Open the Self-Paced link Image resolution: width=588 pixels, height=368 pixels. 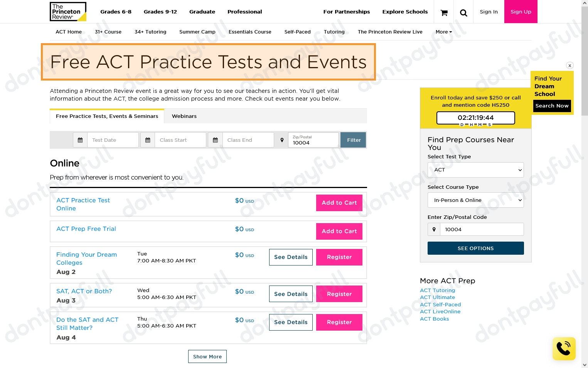pos(298,32)
